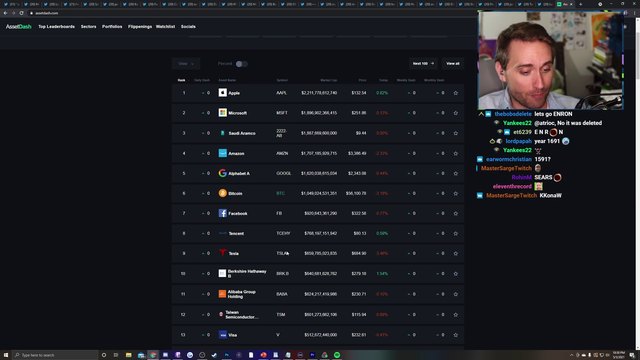640x360 pixels.
Task: Click lordpapah username in chat
Action: 518,141
